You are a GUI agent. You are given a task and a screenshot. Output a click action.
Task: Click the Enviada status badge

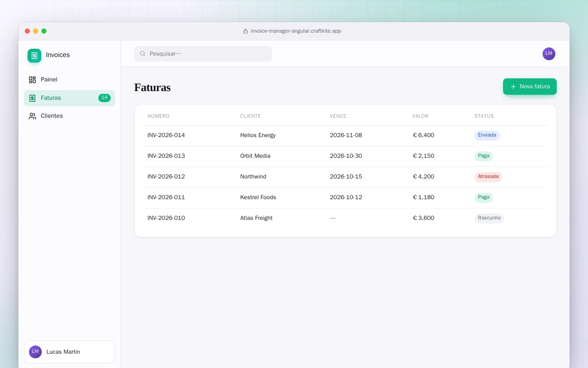click(x=487, y=135)
